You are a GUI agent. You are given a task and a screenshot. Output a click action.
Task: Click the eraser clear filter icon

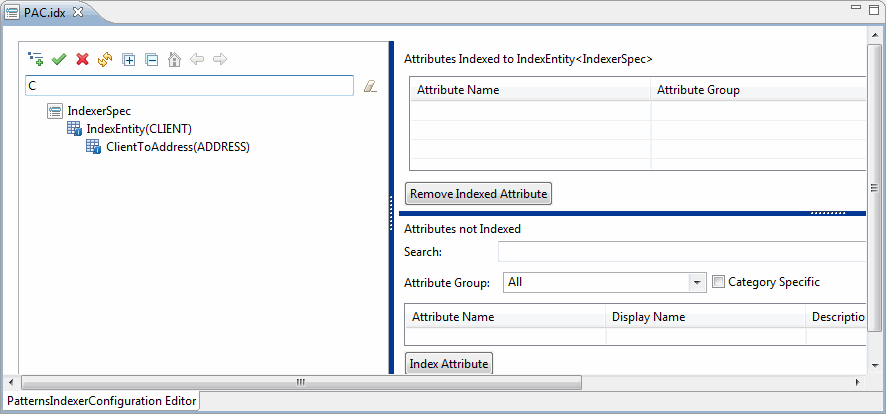(x=370, y=86)
